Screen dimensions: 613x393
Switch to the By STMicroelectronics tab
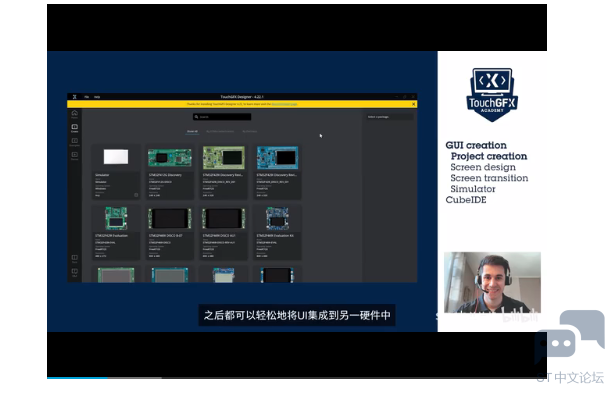click(x=220, y=131)
